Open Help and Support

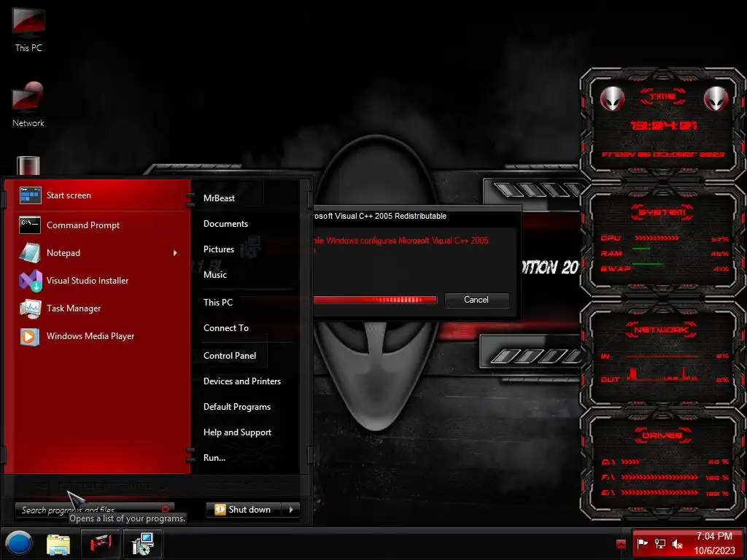237,432
